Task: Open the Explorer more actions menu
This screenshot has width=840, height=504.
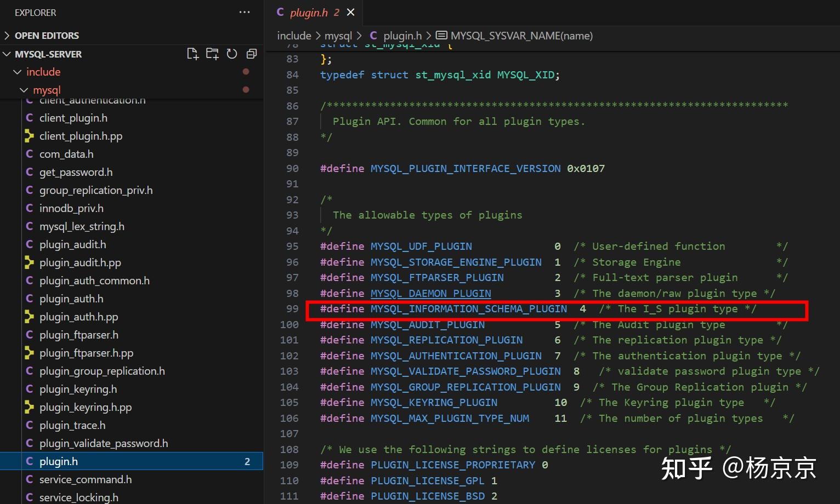Action: click(x=245, y=12)
